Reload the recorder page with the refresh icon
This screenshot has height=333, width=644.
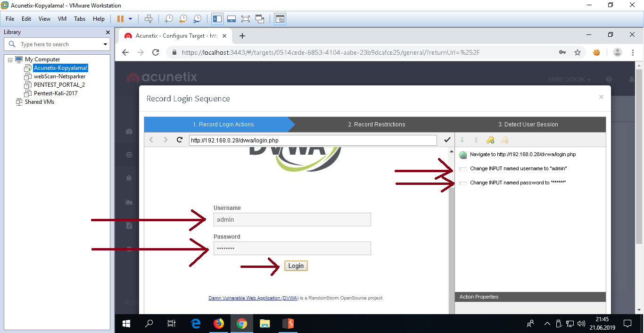tap(180, 140)
